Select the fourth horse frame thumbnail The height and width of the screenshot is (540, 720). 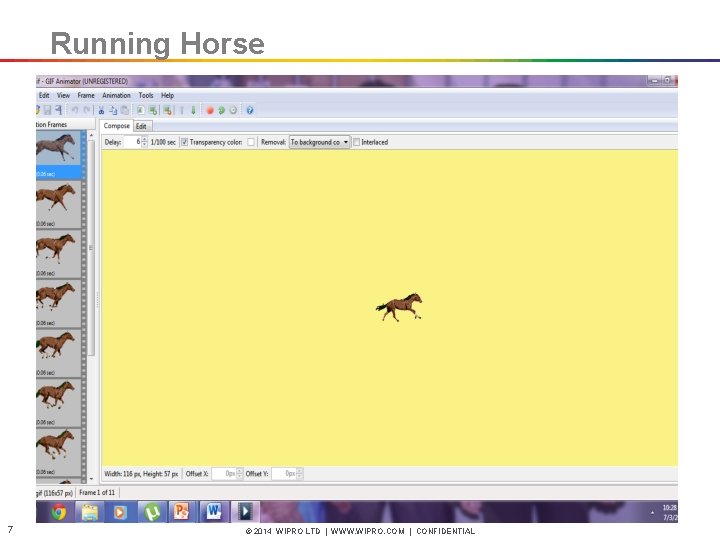tap(58, 303)
